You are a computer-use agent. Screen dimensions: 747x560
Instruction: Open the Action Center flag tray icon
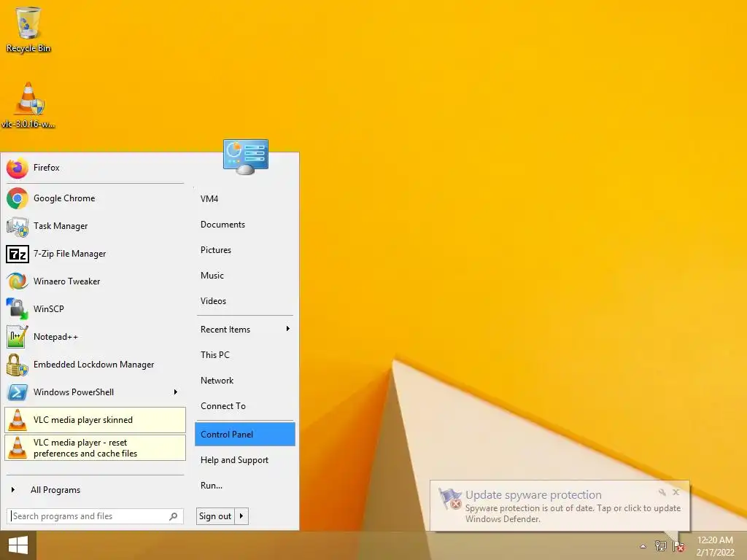[678, 546]
